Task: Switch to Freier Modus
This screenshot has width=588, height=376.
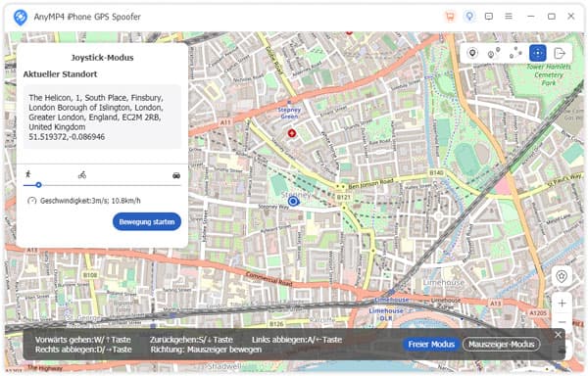Action: click(431, 344)
